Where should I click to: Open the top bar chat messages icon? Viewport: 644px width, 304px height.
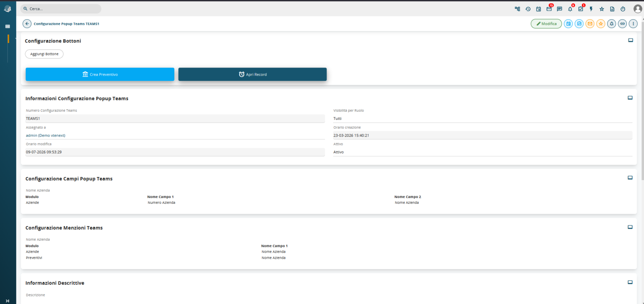point(559,9)
